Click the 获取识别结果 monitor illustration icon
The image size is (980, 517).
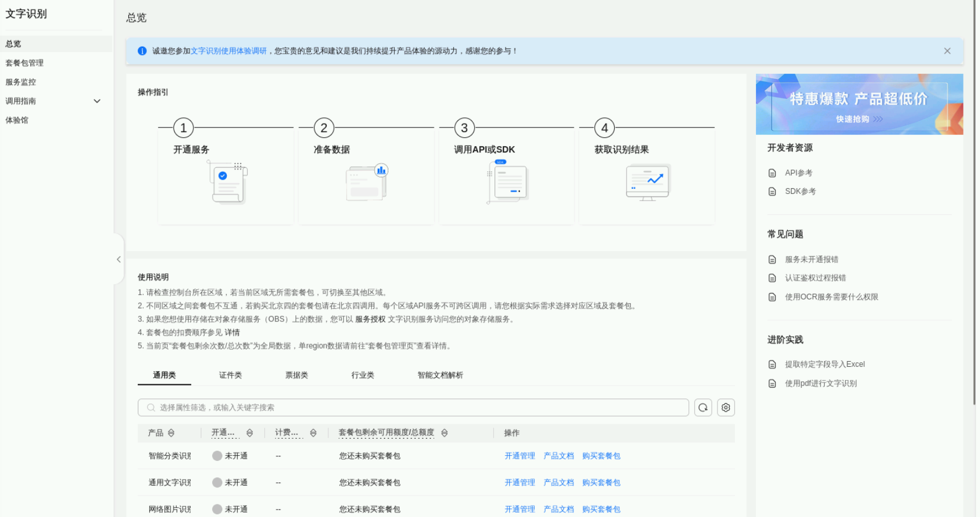tap(647, 182)
